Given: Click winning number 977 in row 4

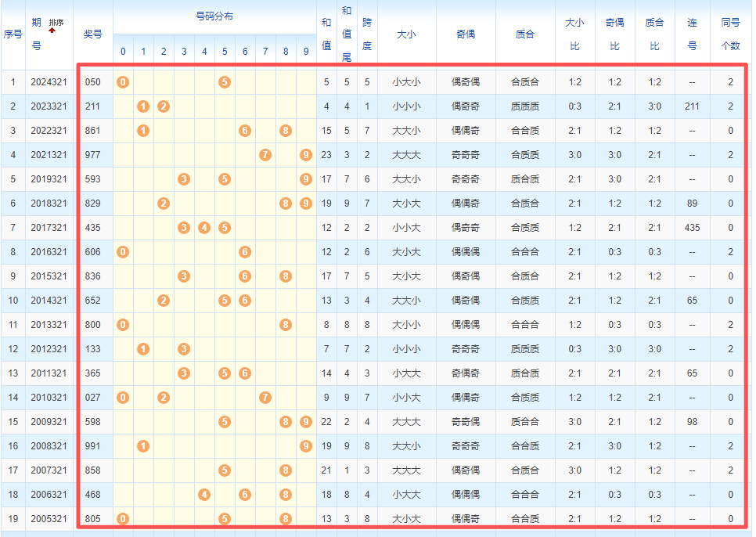Looking at the screenshot, I should 93,155.
